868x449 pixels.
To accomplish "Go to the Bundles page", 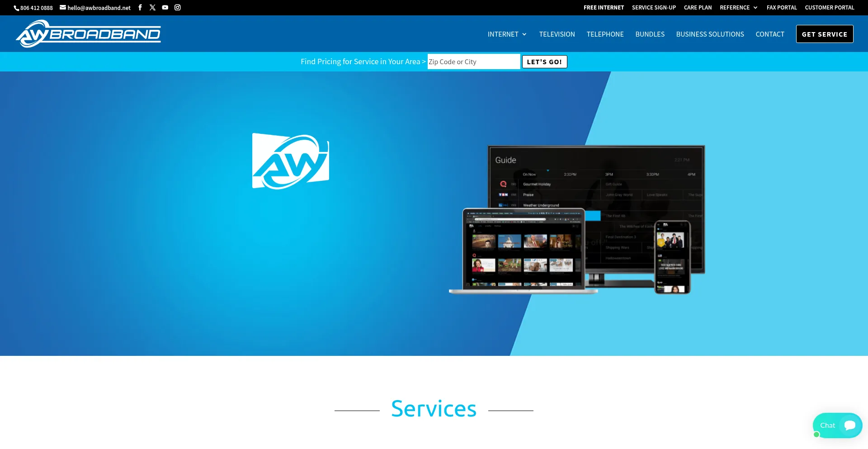I will [x=650, y=34].
